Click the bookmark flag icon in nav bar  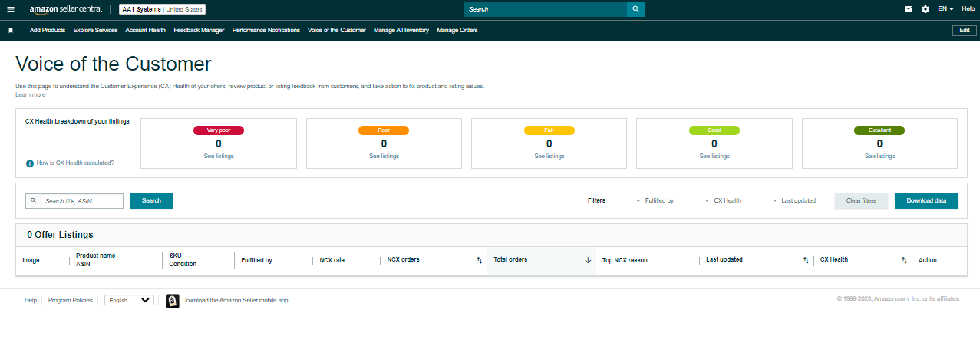[x=11, y=31]
